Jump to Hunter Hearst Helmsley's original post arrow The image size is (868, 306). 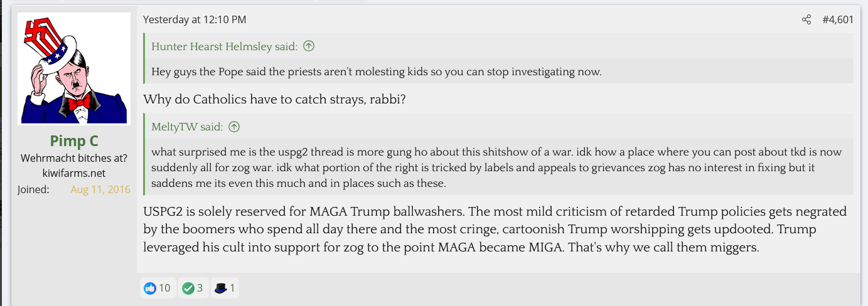click(309, 46)
